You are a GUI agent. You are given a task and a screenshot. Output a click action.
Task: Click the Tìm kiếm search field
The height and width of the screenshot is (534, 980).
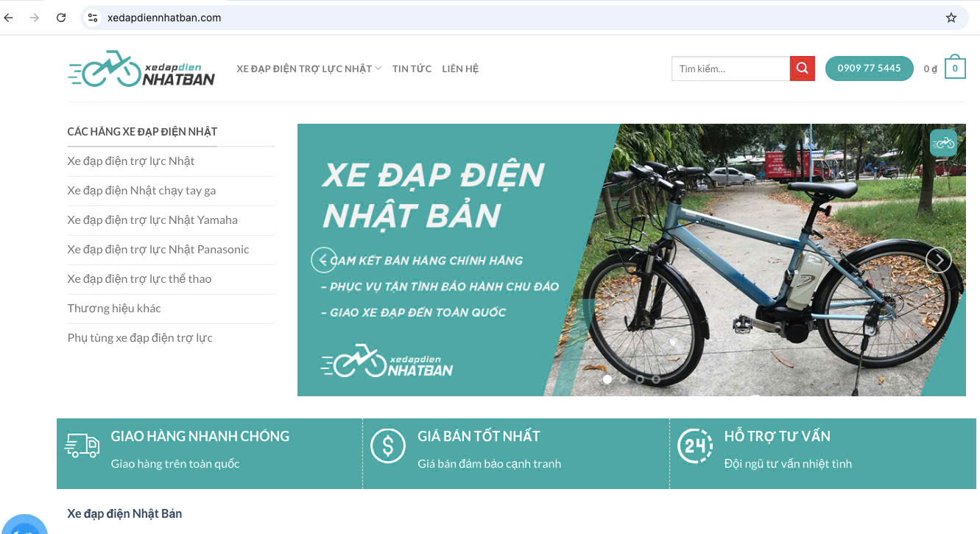click(730, 68)
